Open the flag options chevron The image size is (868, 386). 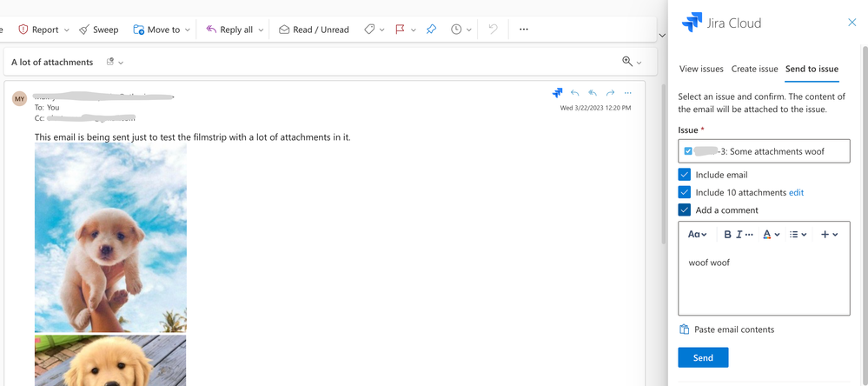pyautogui.click(x=413, y=30)
